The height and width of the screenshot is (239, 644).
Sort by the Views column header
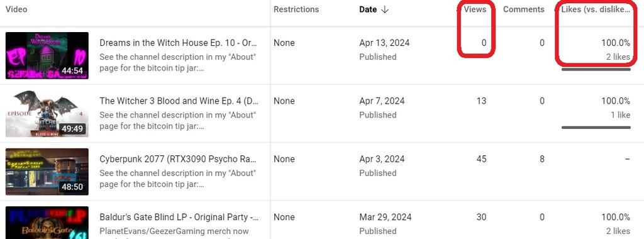pyautogui.click(x=475, y=9)
